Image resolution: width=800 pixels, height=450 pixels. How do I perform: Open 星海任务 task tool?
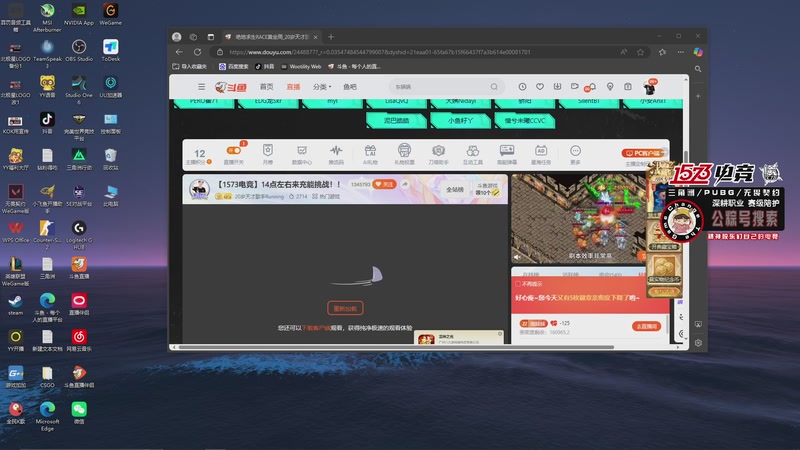click(x=541, y=154)
